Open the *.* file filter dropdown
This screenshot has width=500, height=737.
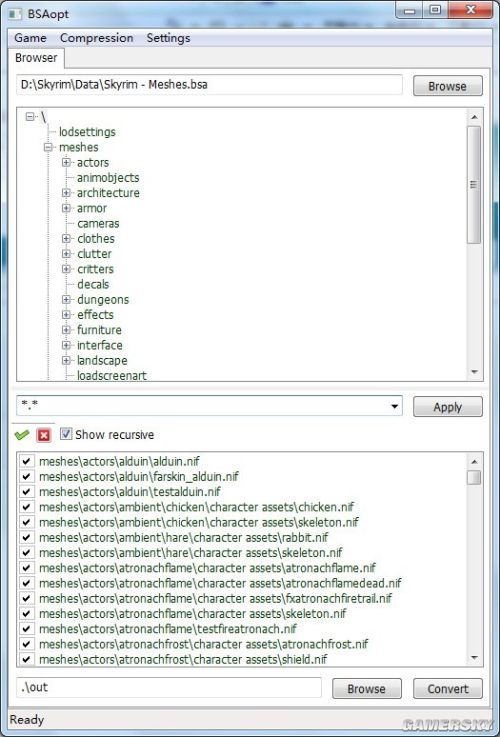coord(395,406)
